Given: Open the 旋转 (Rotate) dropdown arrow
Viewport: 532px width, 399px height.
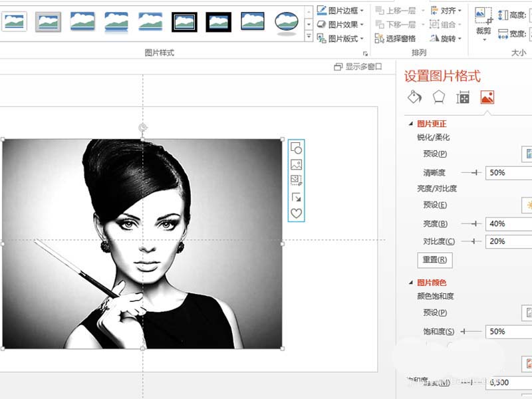Looking at the screenshot, I should (x=459, y=38).
